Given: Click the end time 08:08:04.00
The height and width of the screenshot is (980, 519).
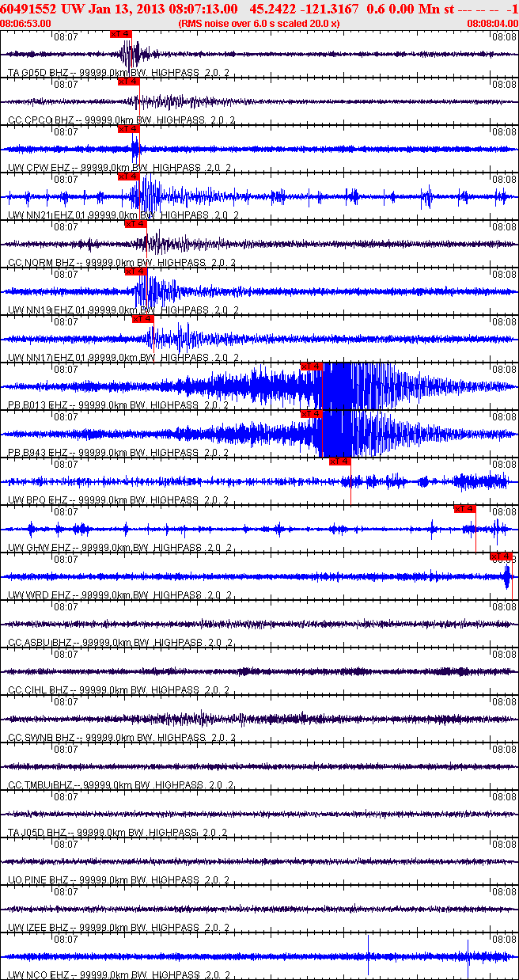Looking at the screenshot, I should click(x=493, y=24).
